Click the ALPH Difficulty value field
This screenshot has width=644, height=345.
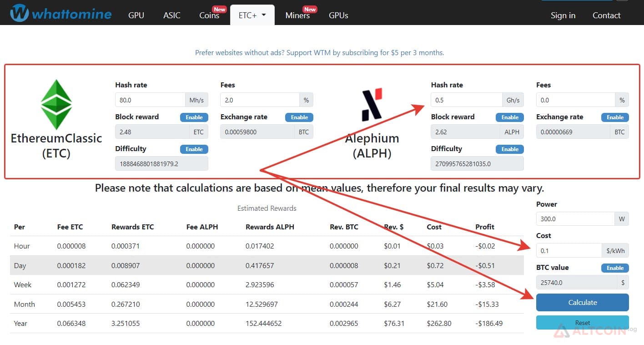pos(477,163)
